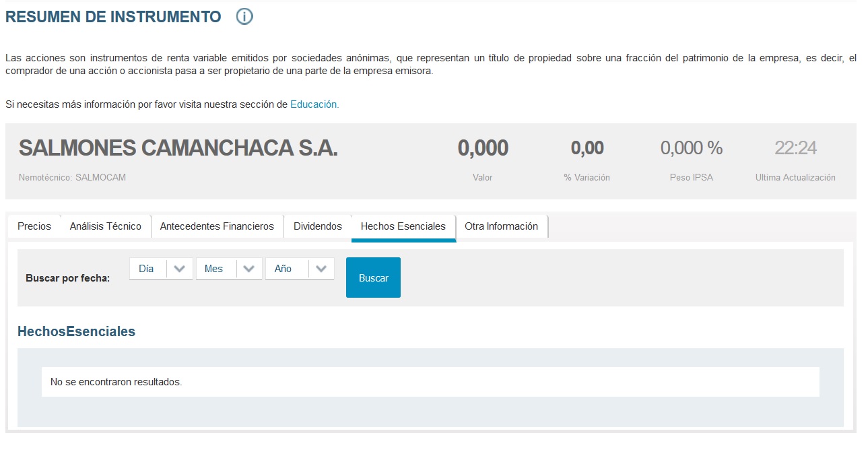Switch to the Dividendos tab
Screen dimensions: 868x454
pos(316,226)
